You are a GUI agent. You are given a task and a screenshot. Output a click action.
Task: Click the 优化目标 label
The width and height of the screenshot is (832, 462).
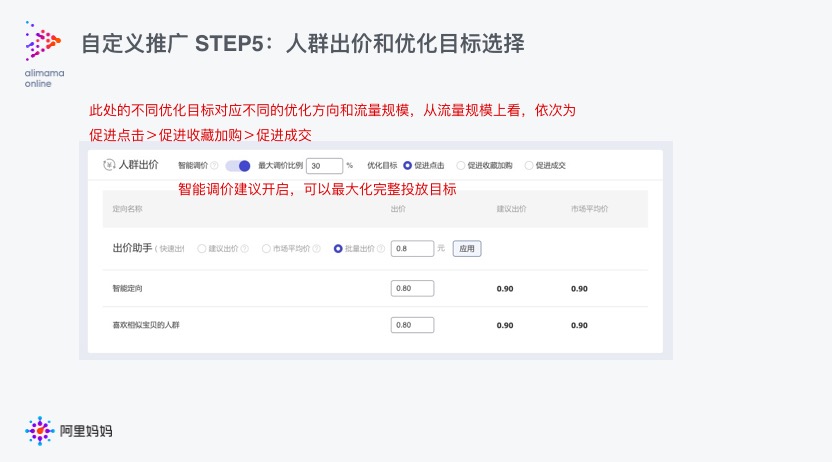pos(382,165)
